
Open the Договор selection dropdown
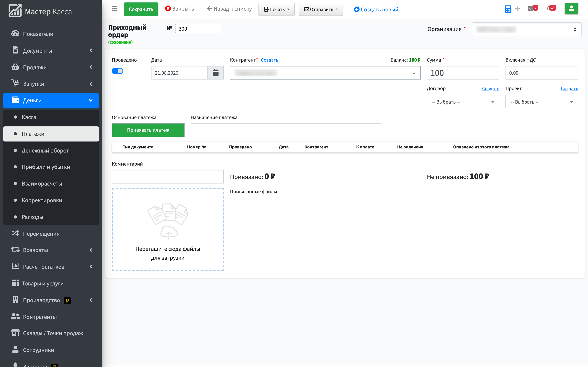tap(463, 102)
